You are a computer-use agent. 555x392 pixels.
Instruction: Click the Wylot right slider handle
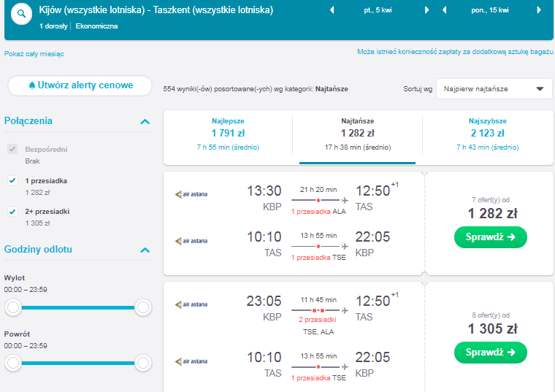[x=143, y=307]
